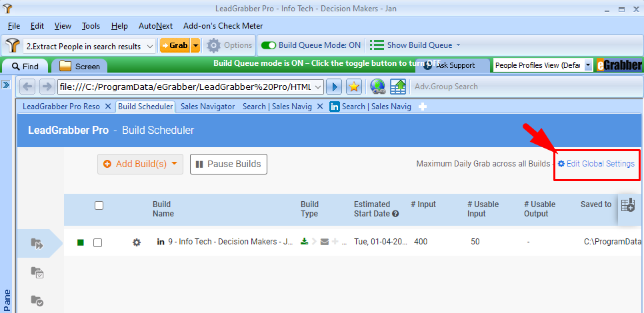Close the LeadGrabber Pro Reso tab

tap(108, 107)
